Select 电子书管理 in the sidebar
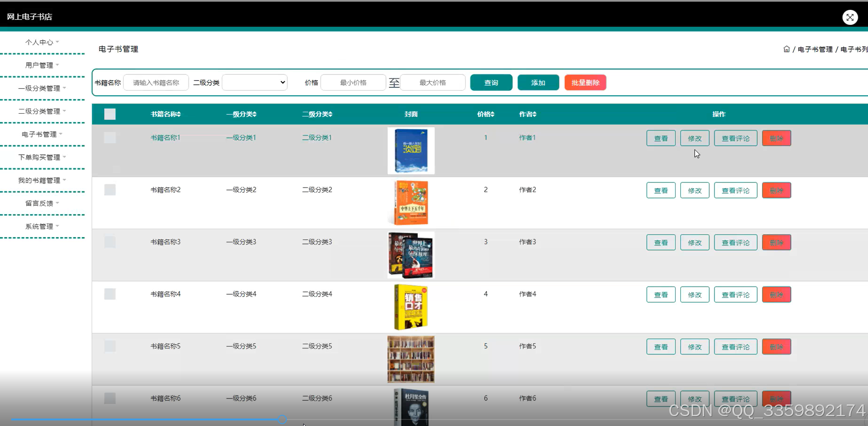 click(x=42, y=134)
